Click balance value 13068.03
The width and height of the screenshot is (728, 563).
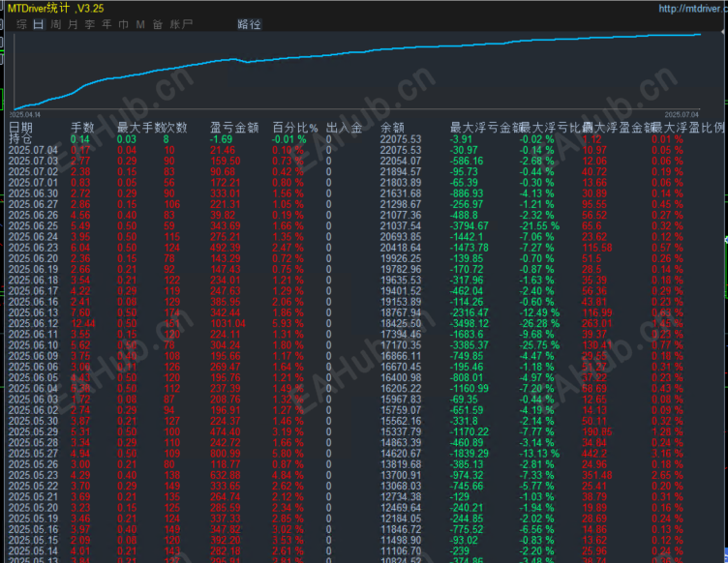pos(401,486)
